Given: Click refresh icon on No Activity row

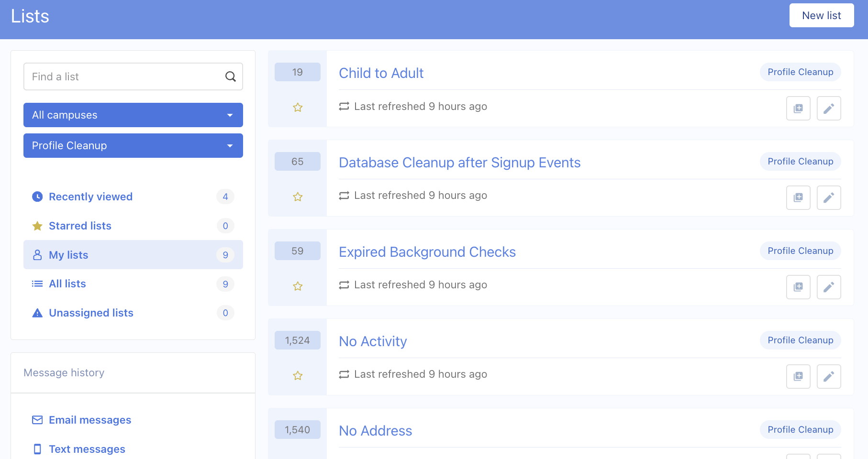Looking at the screenshot, I should pyautogui.click(x=344, y=374).
